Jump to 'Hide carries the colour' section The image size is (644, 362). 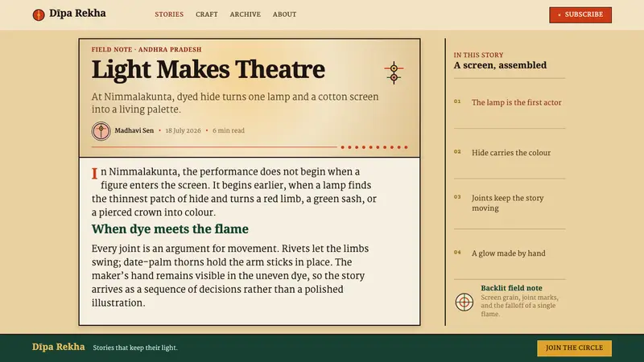511,153
